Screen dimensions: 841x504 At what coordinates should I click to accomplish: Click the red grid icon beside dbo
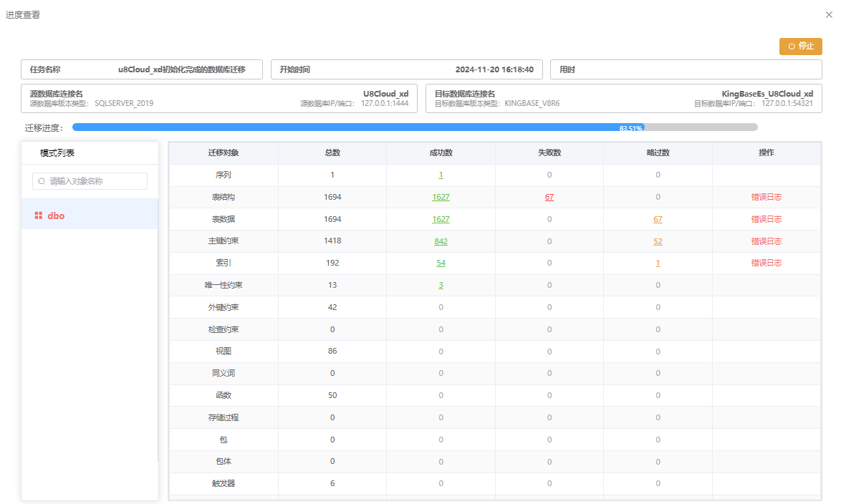tap(39, 215)
